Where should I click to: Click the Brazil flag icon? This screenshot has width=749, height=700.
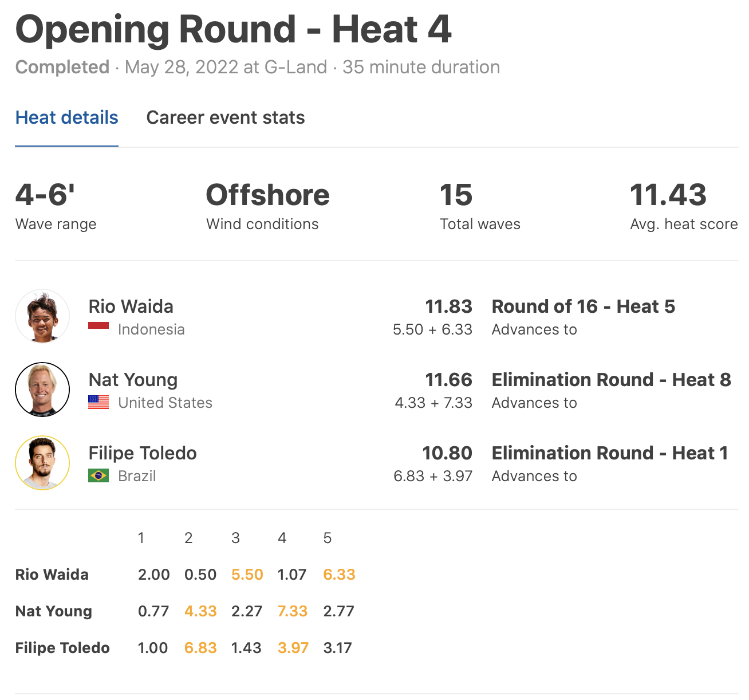pyautogui.click(x=98, y=476)
